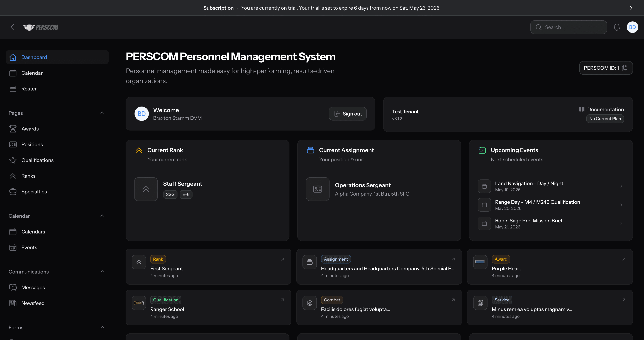Click the Award tag on Purple Heart
The height and width of the screenshot is (340, 644).
(501, 259)
